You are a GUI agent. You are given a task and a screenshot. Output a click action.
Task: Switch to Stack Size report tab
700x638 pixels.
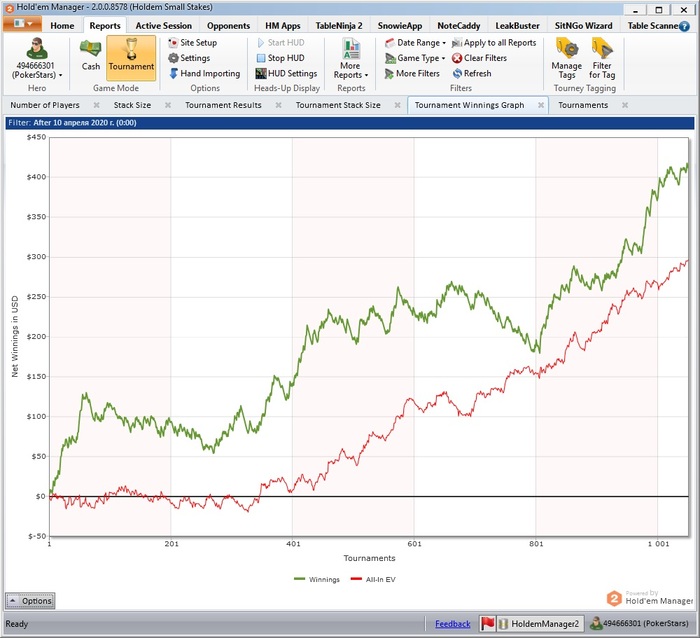click(132, 105)
